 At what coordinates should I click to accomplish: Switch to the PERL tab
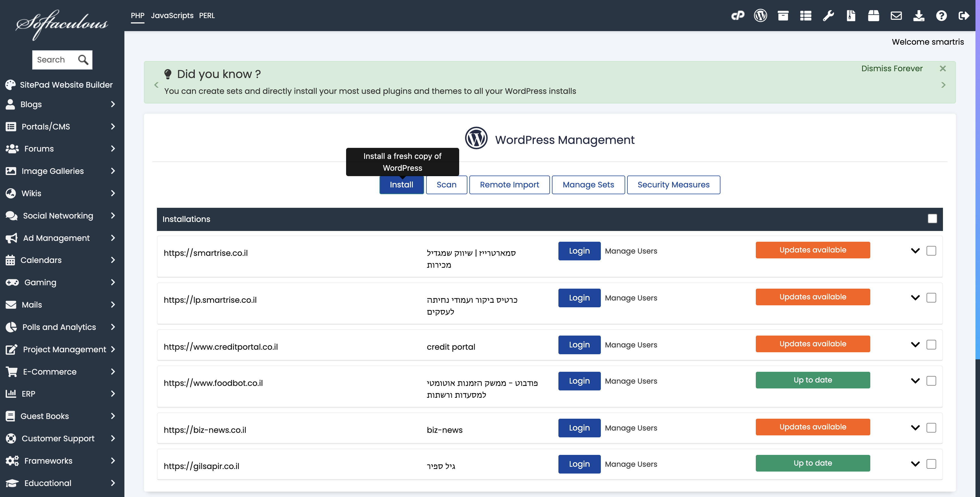point(207,16)
